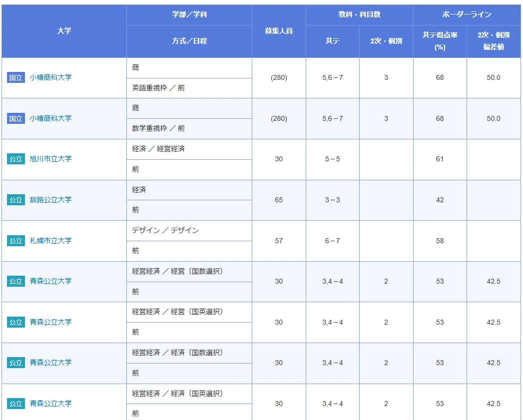Select 募集人員 value 65
The height and width of the screenshot is (420, 523).
[x=279, y=200]
